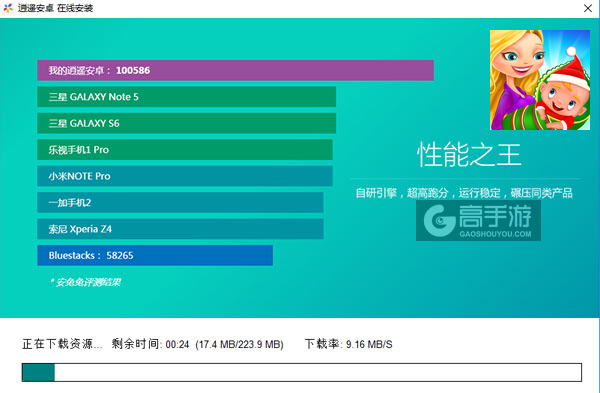
Task: Click the 17.4 MB/223.9 MB size text
Action: [x=239, y=345]
